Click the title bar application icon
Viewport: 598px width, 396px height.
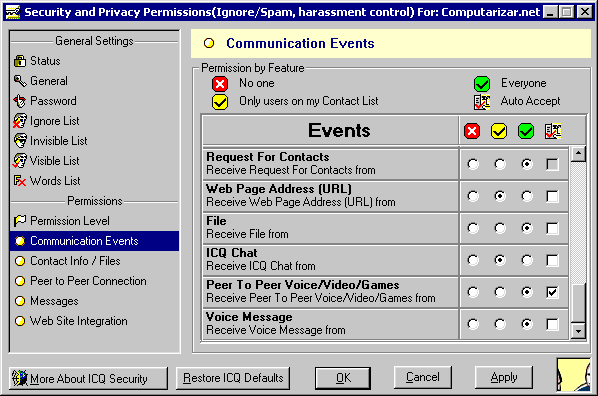pos(13,12)
